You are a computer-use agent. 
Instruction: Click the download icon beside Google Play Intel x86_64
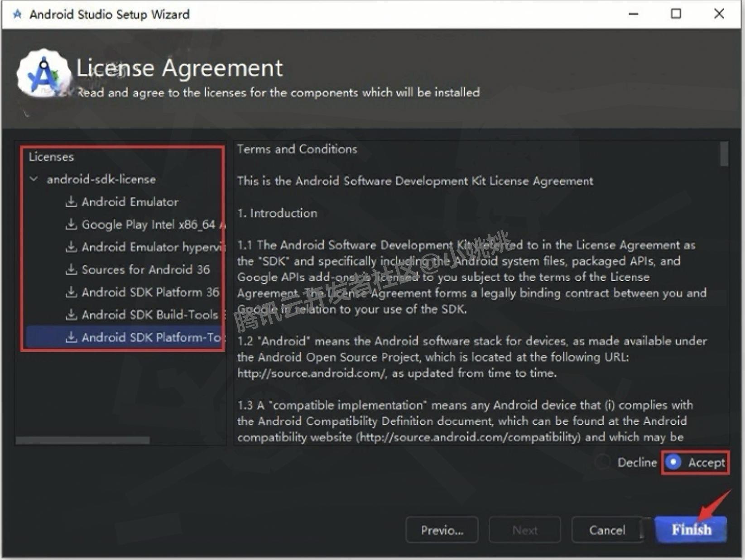coord(71,224)
